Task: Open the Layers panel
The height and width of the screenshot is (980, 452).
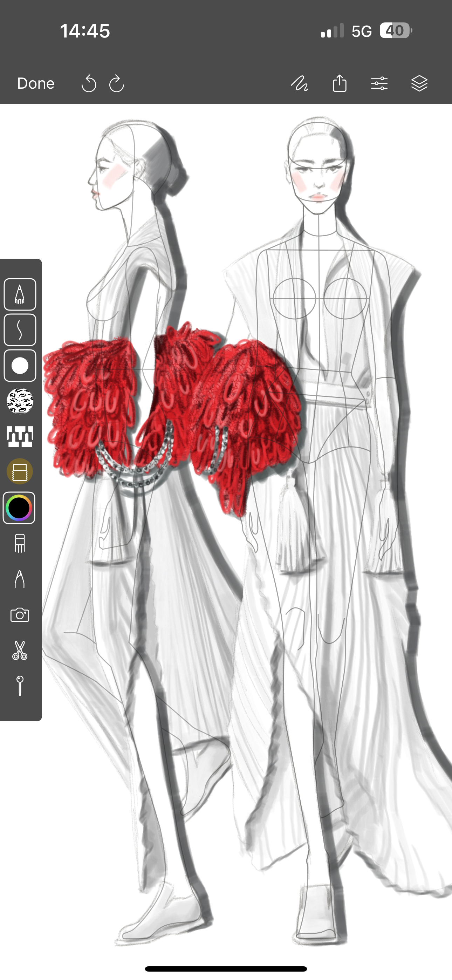Action: tap(419, 83)
